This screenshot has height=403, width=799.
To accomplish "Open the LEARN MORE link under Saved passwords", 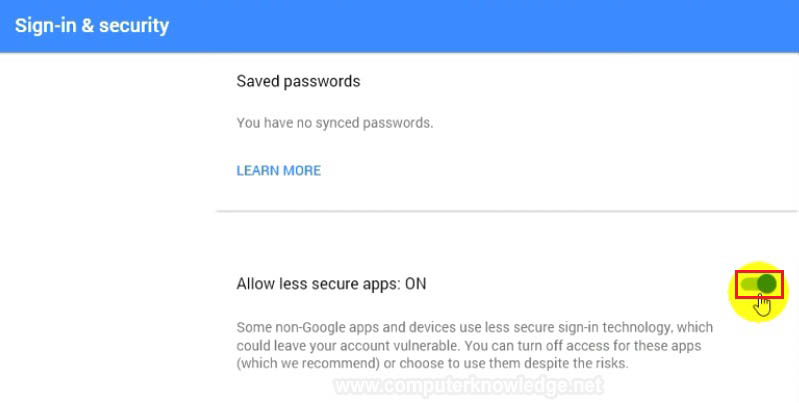I will tap(279, 170).
